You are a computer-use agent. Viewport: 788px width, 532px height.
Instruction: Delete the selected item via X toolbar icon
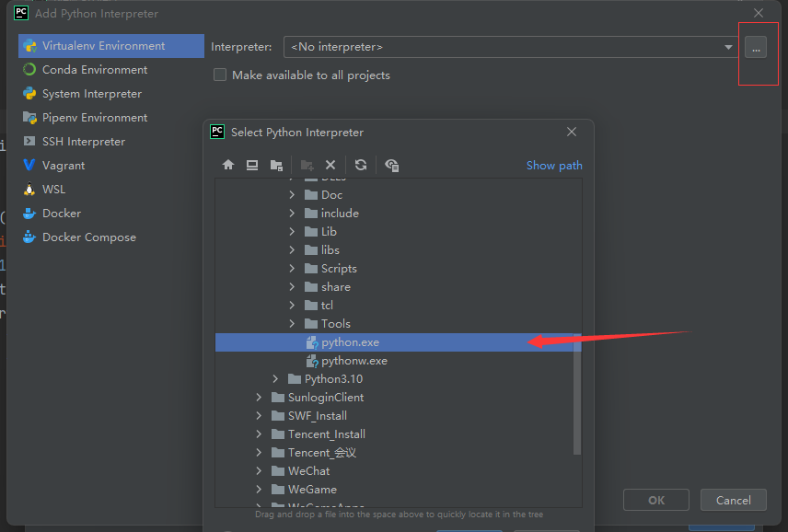click(x=330, y=165)
